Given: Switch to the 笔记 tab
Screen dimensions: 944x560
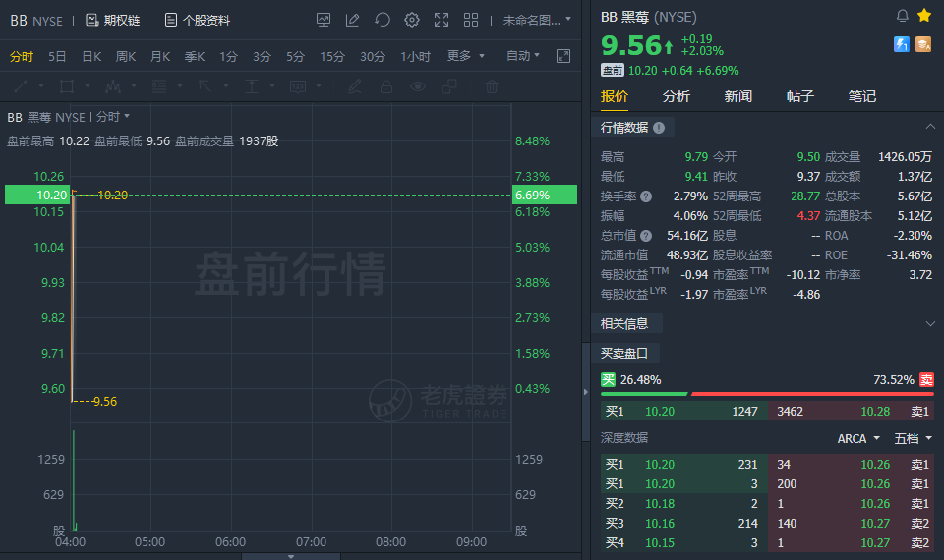Looking at the screenshot, I should click(862, 96).
